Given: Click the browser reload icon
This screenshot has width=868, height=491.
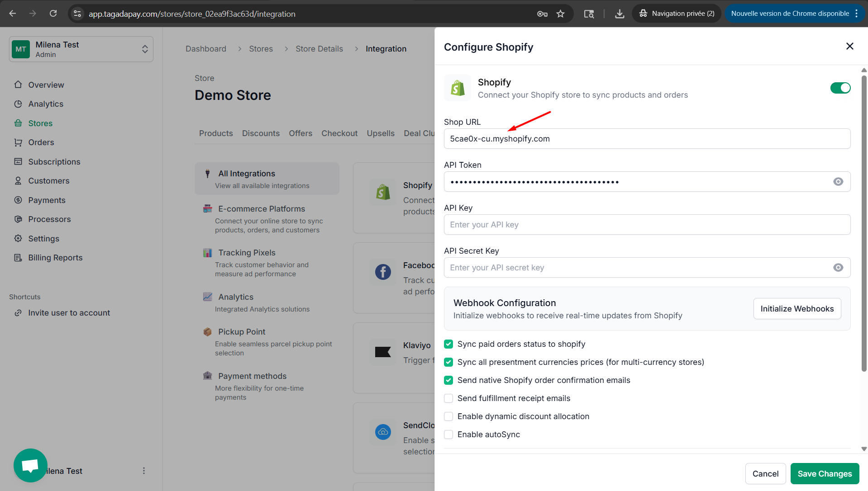Looking at the screenshot, I should 53,14.
